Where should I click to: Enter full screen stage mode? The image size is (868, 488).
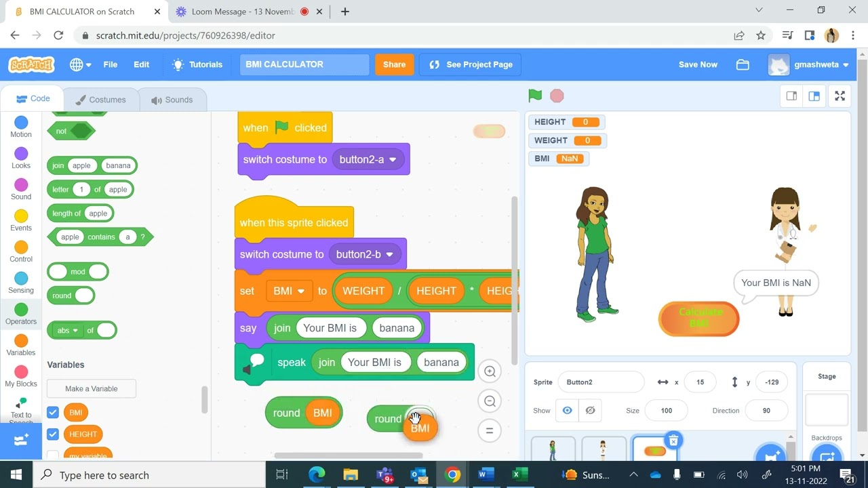pyautogui.click(x=840, y=96)
